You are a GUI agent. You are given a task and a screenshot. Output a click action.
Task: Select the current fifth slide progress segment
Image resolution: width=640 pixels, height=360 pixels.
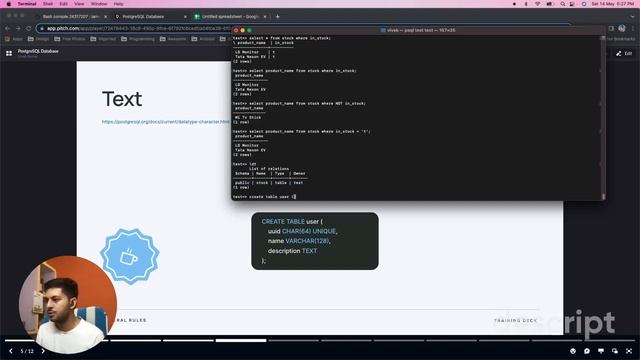[241, 340]
